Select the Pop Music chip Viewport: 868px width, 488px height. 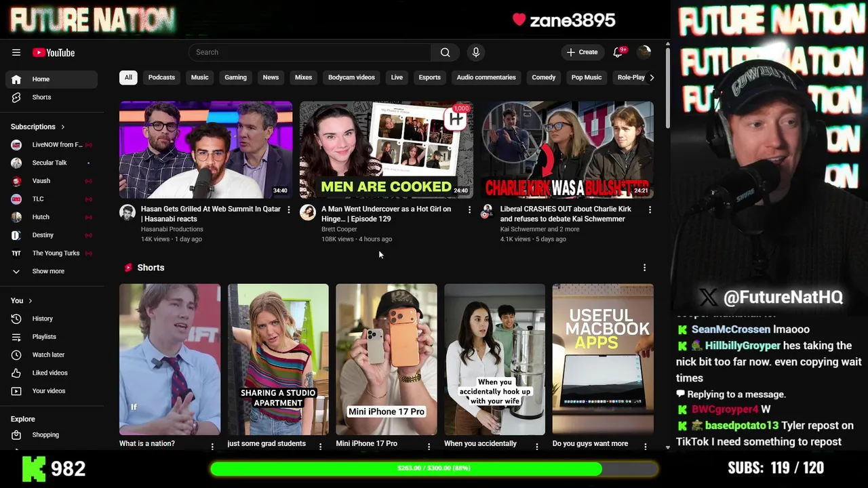(587, 77)
